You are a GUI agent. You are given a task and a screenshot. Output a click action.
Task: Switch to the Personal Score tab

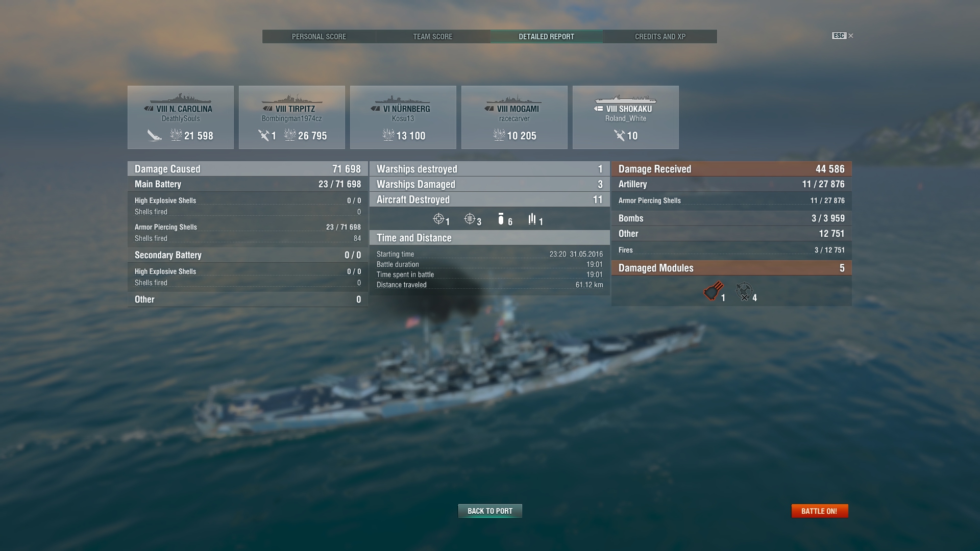[x=319, y=36]
